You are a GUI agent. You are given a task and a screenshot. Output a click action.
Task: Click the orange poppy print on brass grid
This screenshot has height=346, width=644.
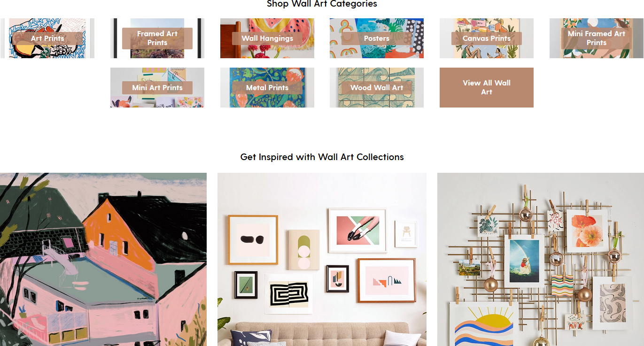tap(585, 231)
